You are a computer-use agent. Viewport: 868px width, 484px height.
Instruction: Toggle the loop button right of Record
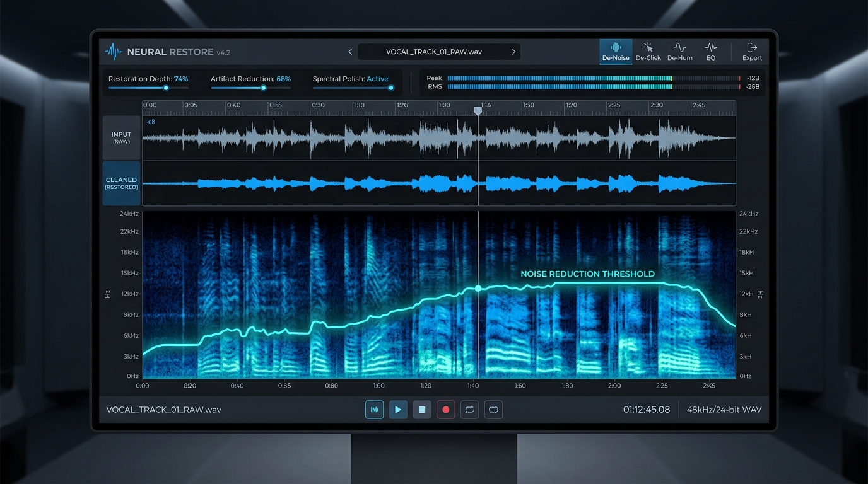click(470, 410)
